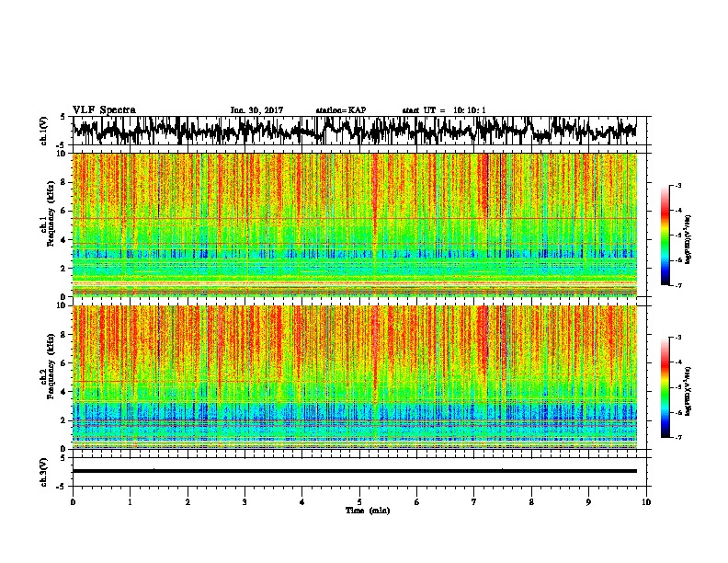Image resolution: width=728 pixels, height=563 pixels.
Task: Click the ch.2 frequency spectrogram panel
Action: coord(355,377)
